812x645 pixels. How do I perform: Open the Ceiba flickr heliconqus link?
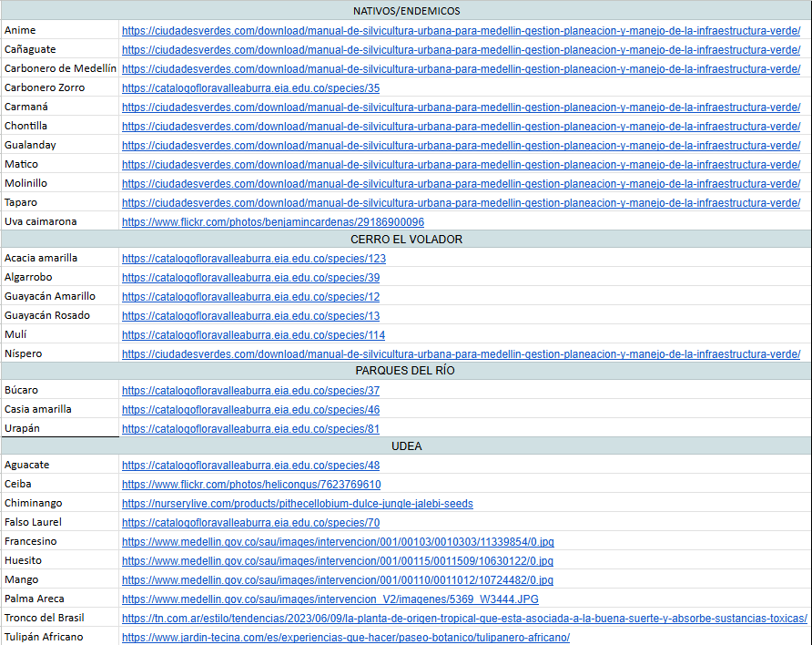click(x=251, y=485)
